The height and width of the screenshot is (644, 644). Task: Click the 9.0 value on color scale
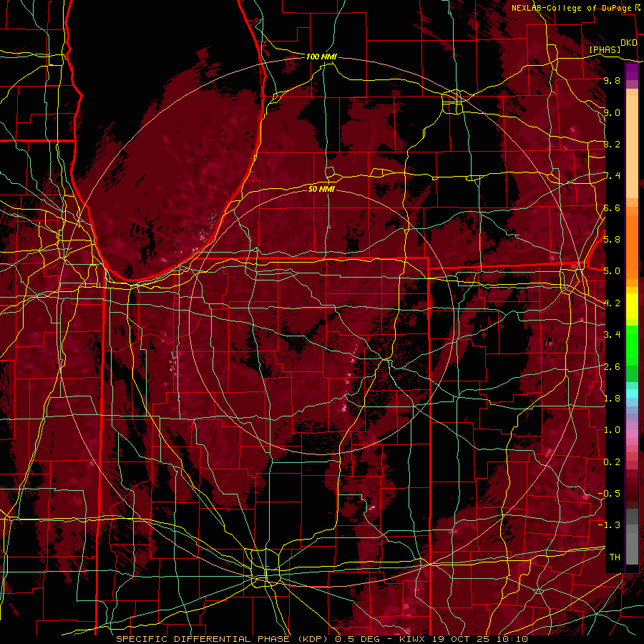click(x=612, y=112)
